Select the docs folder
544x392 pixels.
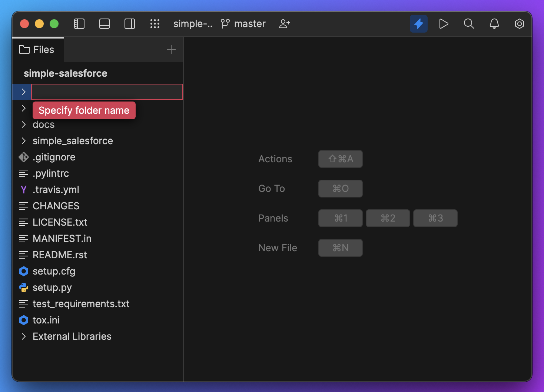click(x=44, y=124)
